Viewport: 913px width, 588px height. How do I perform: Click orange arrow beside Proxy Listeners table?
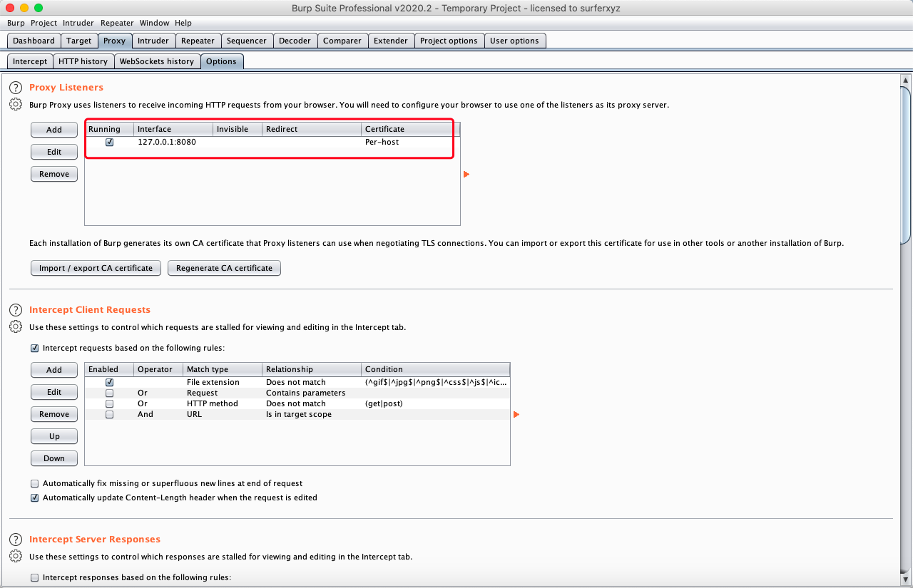click(466, 174)
